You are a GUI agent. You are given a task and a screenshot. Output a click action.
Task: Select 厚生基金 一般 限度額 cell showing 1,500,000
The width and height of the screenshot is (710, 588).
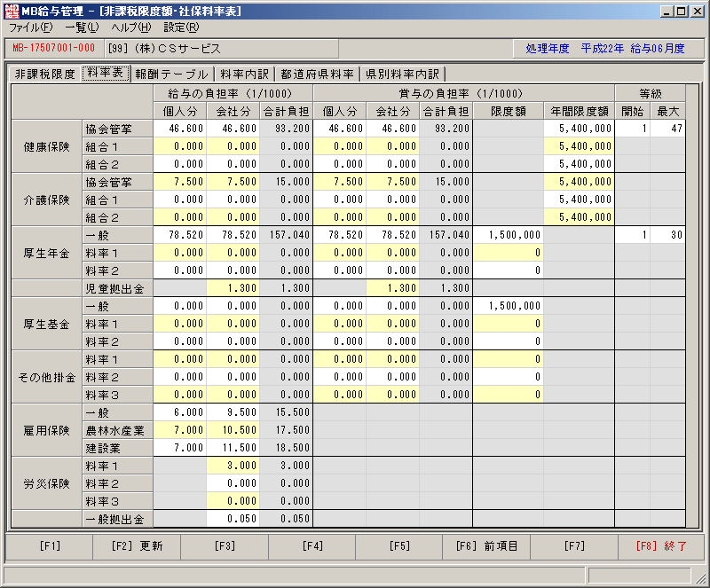[x=508, y=306]
